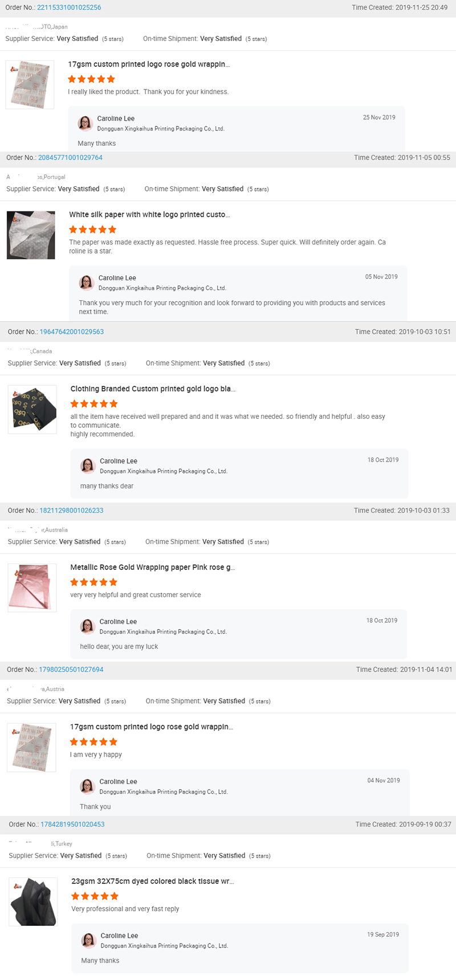Open 'White silk paper with white logo' product title
The width and height of the screenshot is (456, 980).
click(x=149, y=215)
